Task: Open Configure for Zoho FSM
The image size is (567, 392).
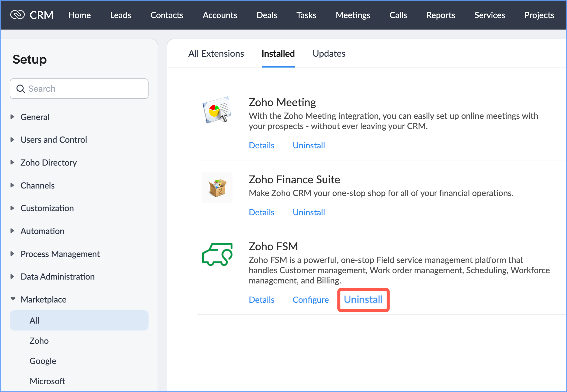Action: [x=310, y=300]
